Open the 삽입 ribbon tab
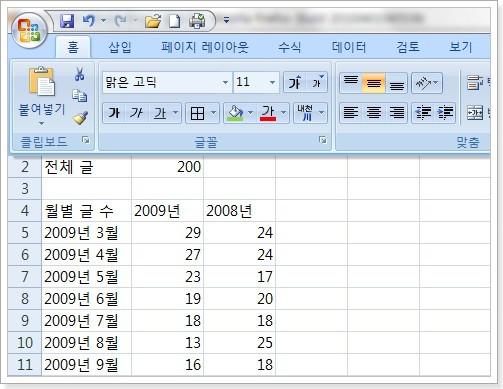Image resolution: width=503 pixels, height=389 pixels. (x=120, y=47)
